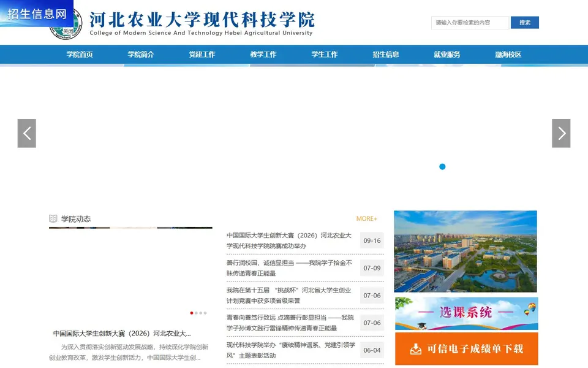The height and width of the screenshot is (368, 588).
Task: Click the 学院动态 section heading
Action: click(x=76, y=219)
